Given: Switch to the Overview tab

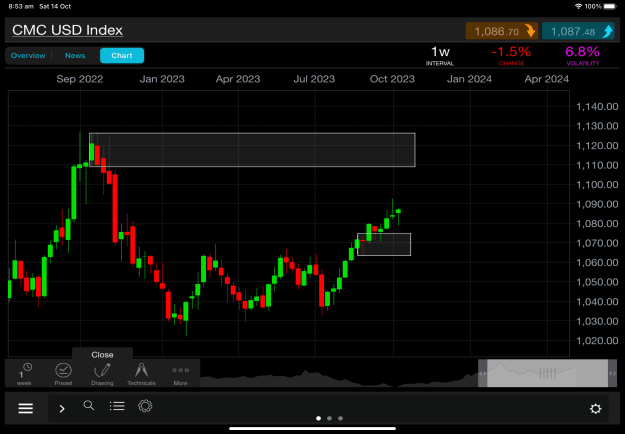Looking at the screenshot, I should [x=28, y=55].
